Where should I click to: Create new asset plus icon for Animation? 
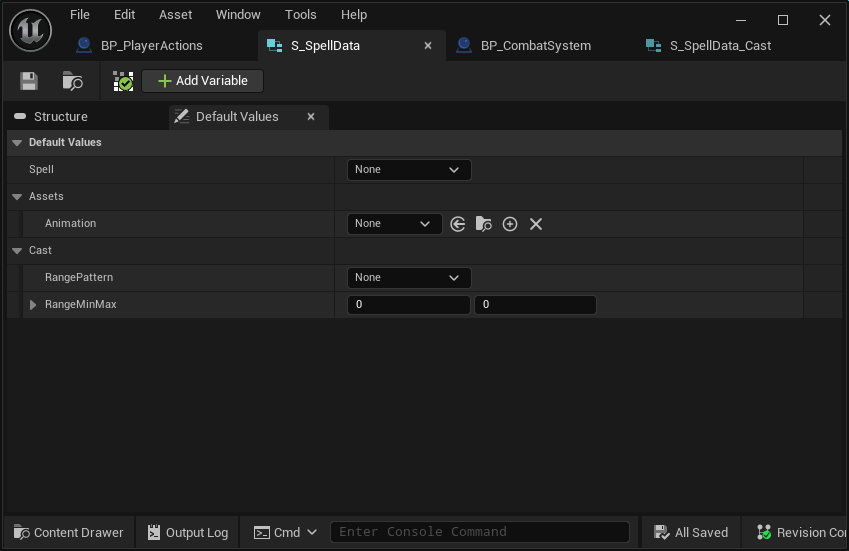click(510, 224)
